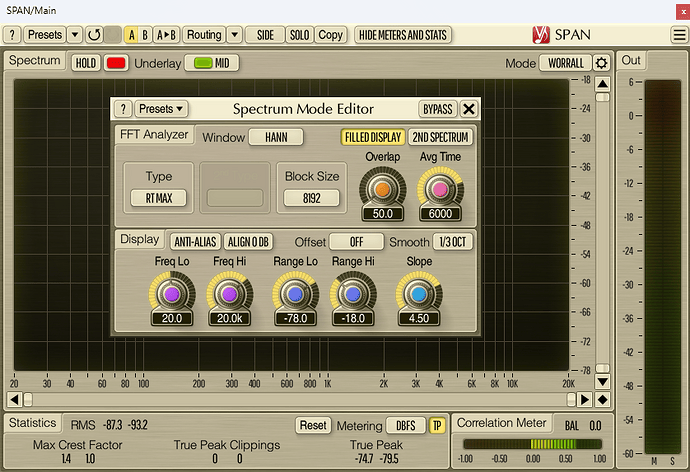Open help in Spectrum Mode Editor

point(123,109)
